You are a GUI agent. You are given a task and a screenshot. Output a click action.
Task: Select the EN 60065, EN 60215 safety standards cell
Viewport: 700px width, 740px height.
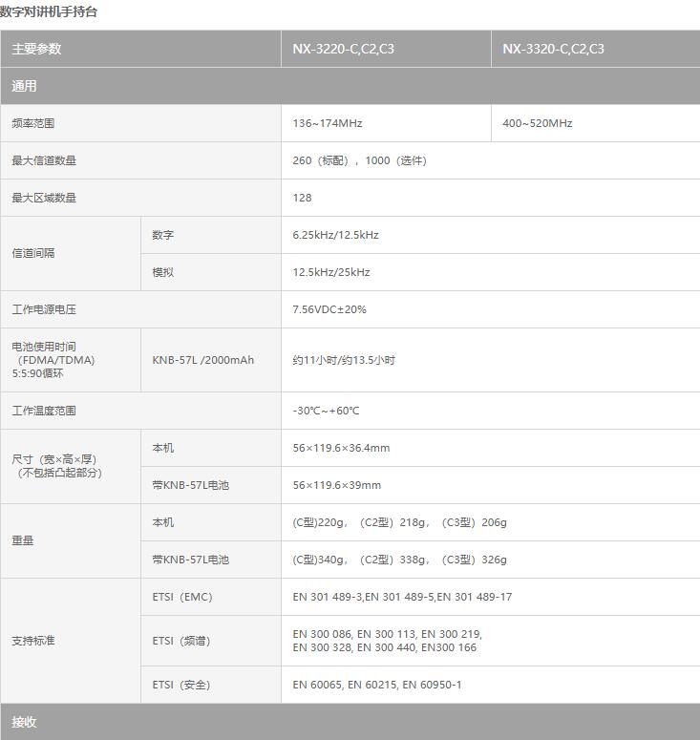[x=376, y=685]
